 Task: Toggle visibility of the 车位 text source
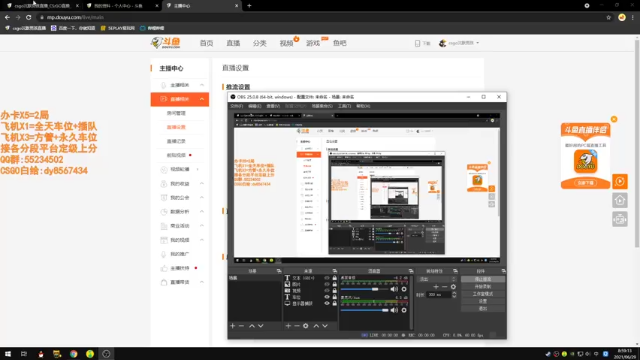327,297
